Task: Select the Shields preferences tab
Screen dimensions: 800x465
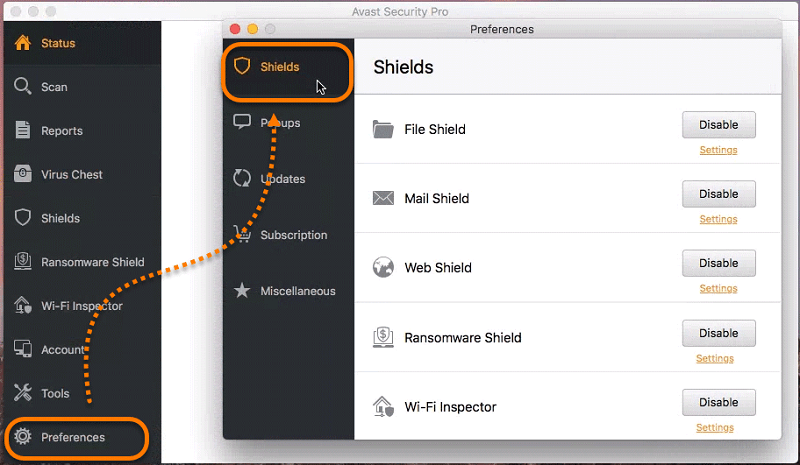Action: click(x=288, y=66)
